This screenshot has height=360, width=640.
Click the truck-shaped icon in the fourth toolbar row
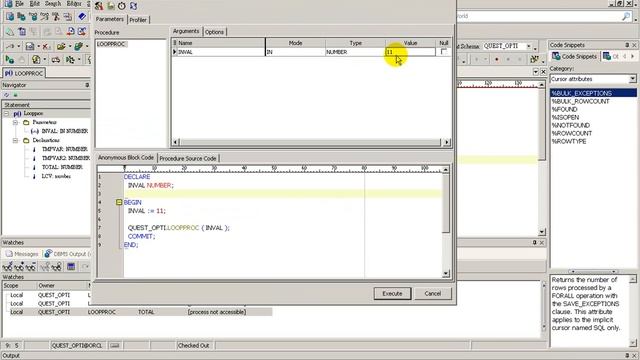[56, 60]
